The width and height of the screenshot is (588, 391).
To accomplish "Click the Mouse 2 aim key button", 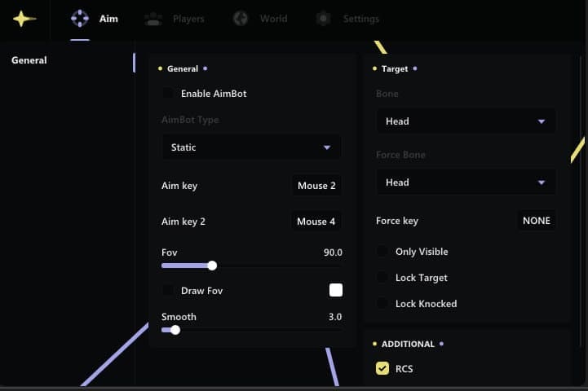I will (x=316, y=186).
